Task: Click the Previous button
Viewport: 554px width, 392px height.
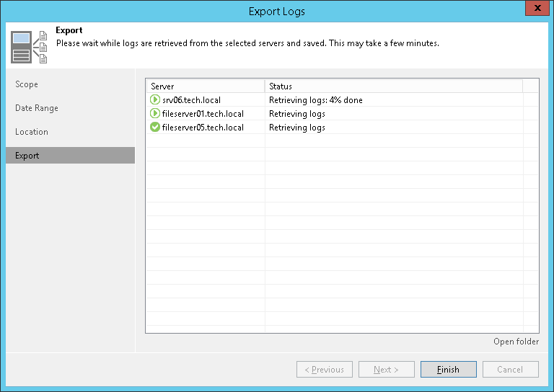Action: [x=325, y=370]
